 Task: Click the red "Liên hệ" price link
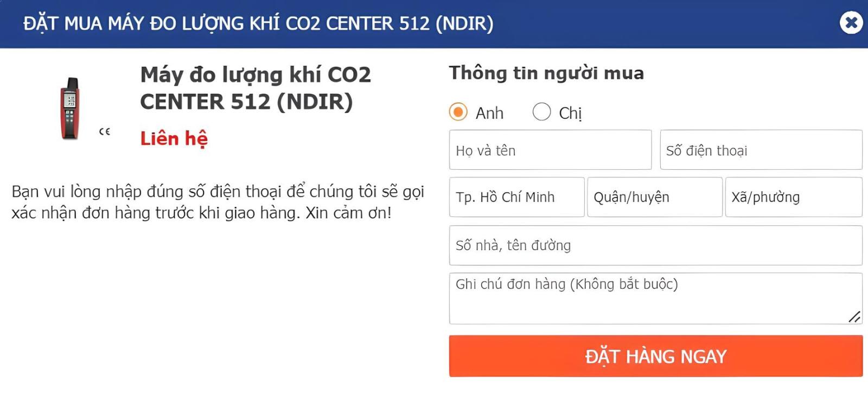click(x=175, y=139)
